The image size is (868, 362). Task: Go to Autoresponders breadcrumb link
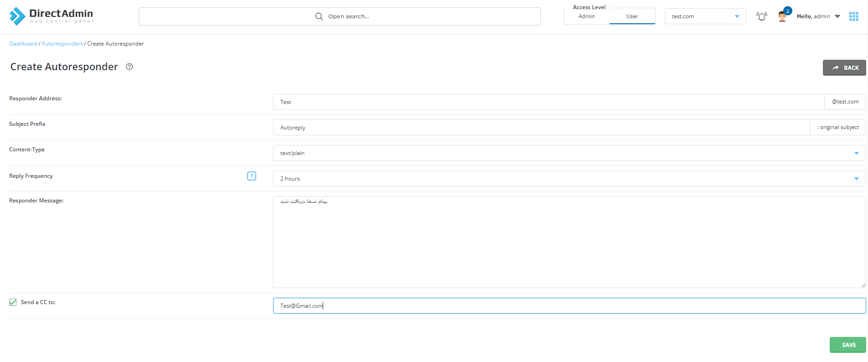coord(62,44)
